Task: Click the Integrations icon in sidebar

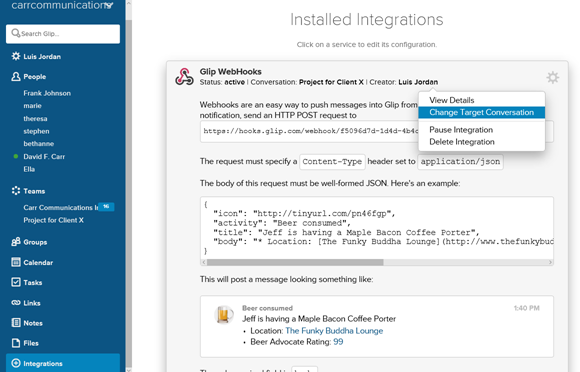Action: 16,363
